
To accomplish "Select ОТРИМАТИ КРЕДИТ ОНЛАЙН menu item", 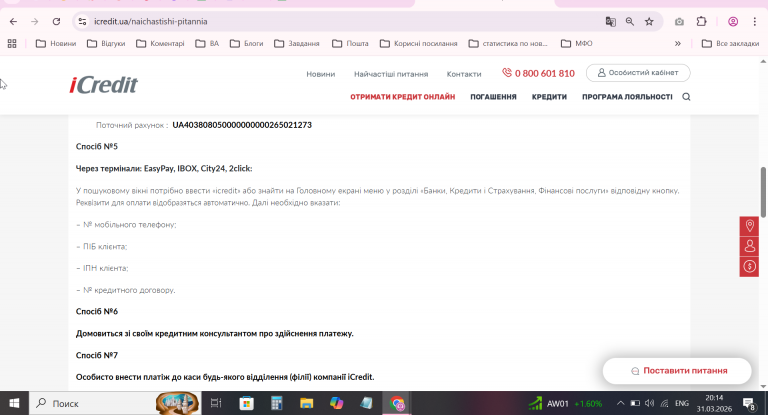I will 403,97.
